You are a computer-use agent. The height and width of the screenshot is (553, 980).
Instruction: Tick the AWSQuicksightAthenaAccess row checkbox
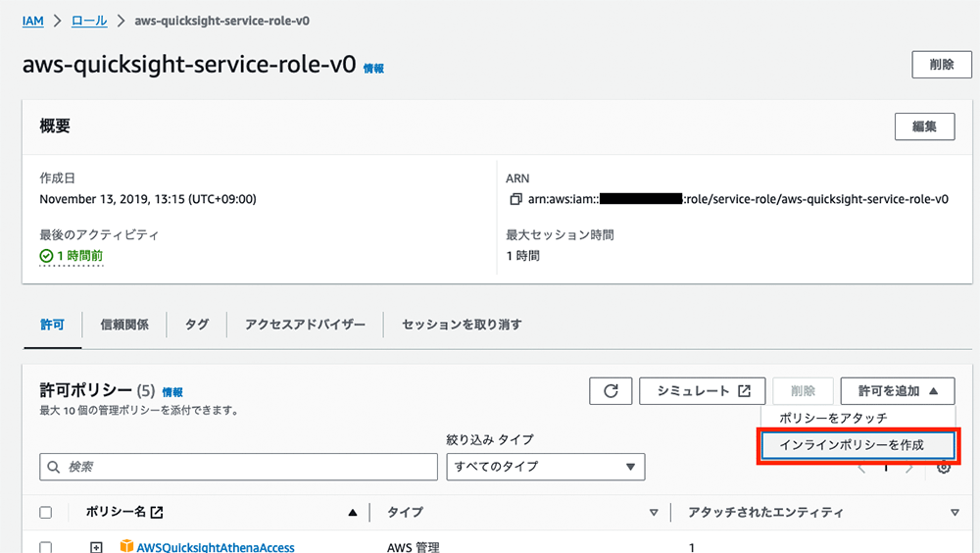46,547
